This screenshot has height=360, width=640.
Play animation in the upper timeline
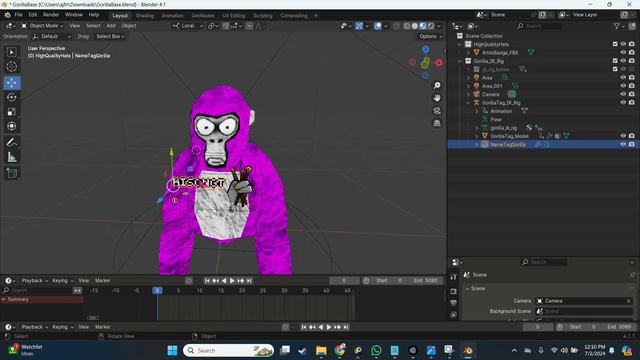[x=232, y=280]
